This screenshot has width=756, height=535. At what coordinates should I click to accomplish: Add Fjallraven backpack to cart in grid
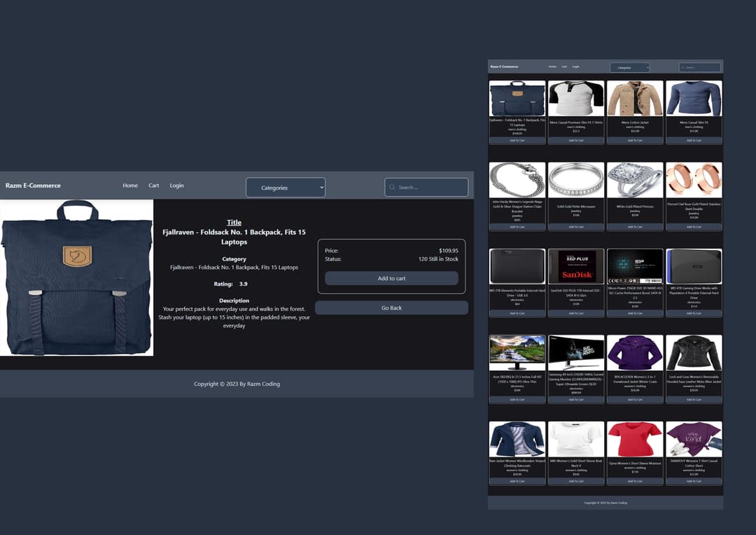(x=517, y=140)
